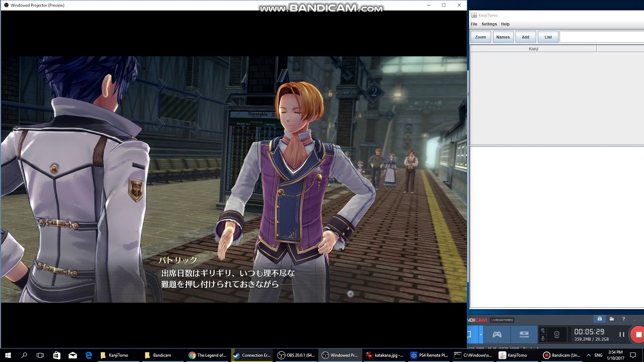This screenshot has width=644, height=362.
Task: Select Bandicam game recording mode
Action: pos(497,334)
